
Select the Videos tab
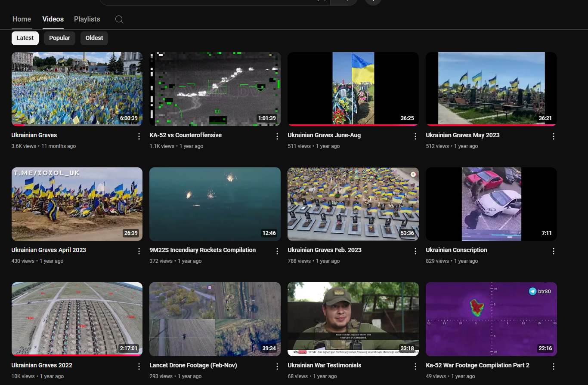point(53,19)
